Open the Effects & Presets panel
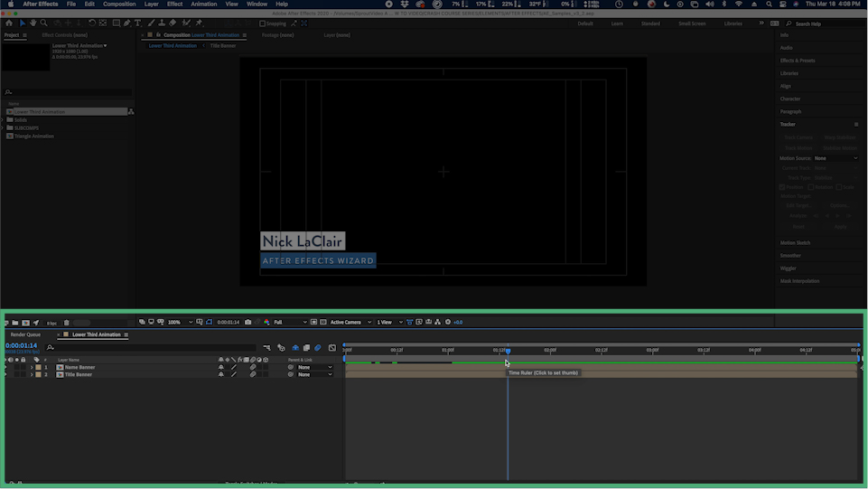This screenshot has height=489, width=868. pyautogui.click(x=798, y=61)
